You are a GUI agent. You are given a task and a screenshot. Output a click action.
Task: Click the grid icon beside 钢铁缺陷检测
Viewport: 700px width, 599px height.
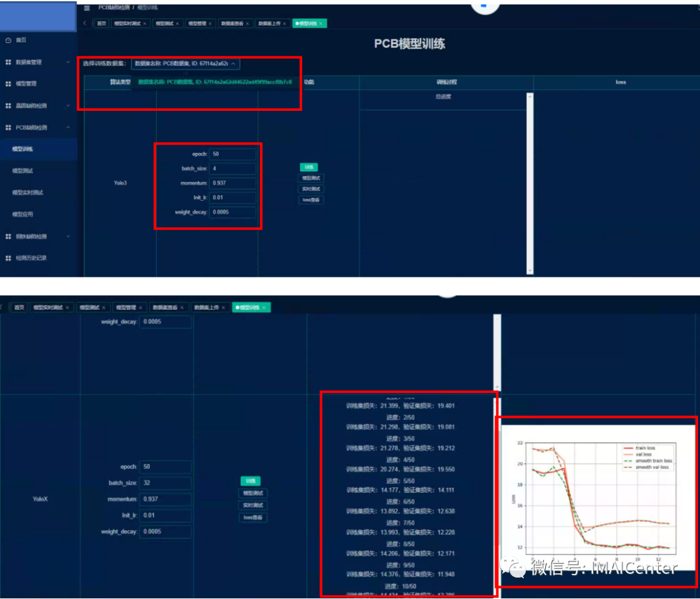[x=8, y=237]
